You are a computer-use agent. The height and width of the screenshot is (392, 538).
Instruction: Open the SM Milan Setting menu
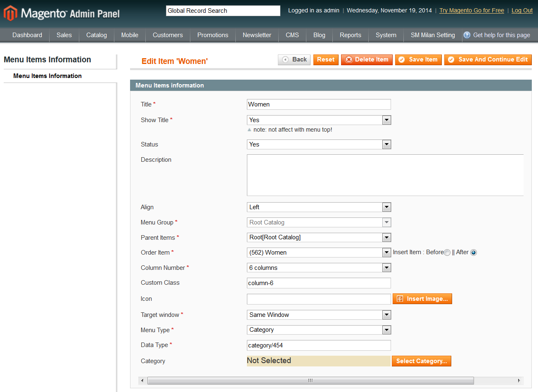tap(433, 35)
